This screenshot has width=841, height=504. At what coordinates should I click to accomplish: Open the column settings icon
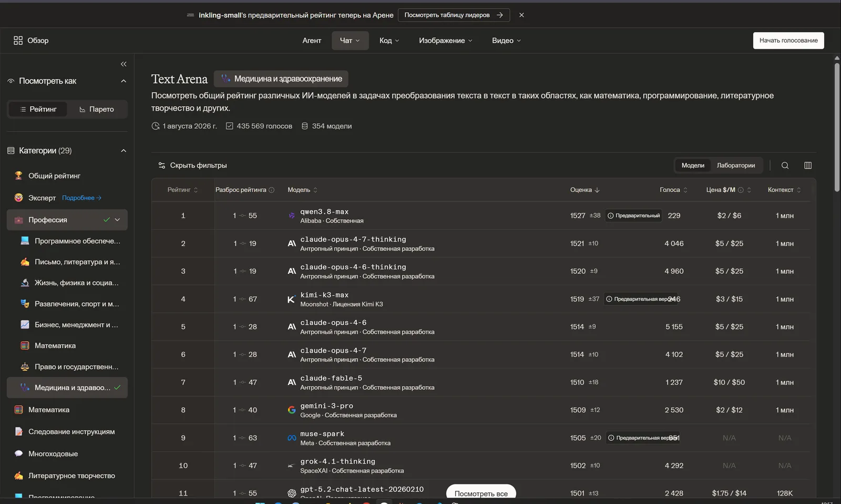[808, 166]
